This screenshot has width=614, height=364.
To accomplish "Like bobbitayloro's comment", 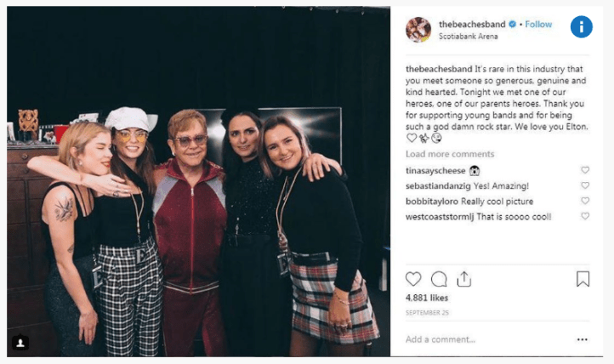I will [x=584, y=201].
